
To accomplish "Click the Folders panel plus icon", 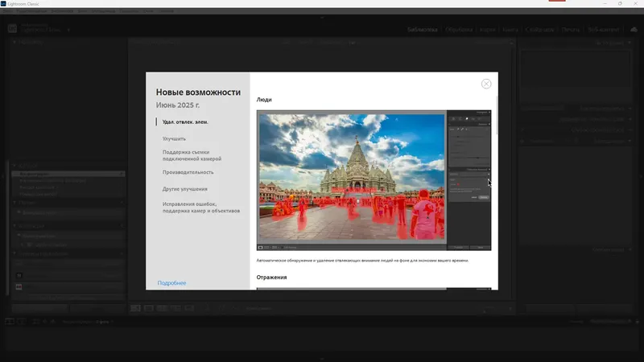I will [122, 203].
